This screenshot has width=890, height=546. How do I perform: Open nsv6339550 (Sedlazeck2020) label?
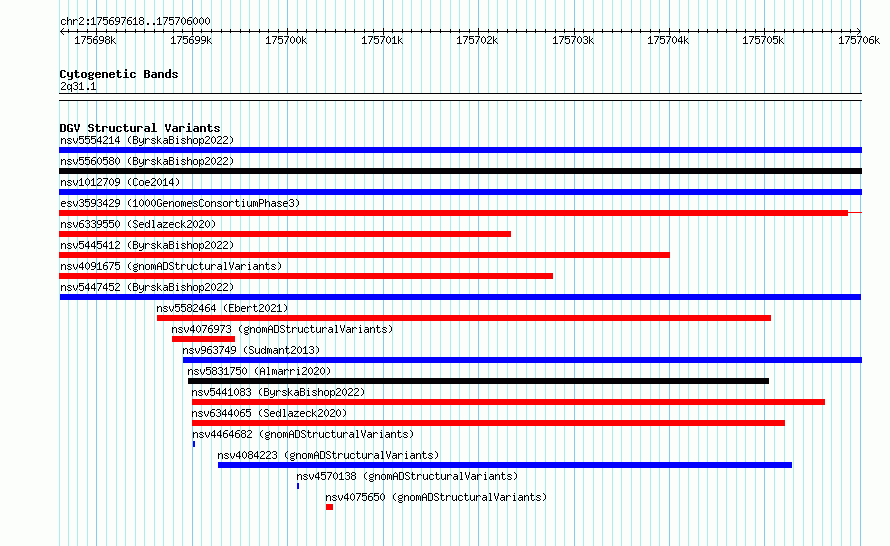[x=138, y=224]
